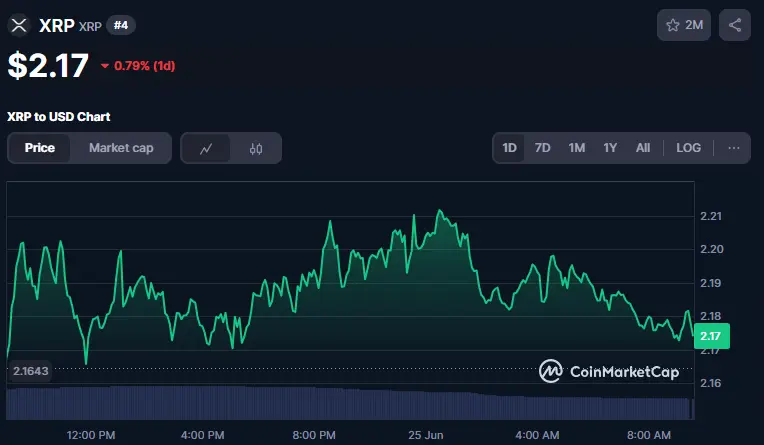The image size is (764, 445).
Task: Toggle LOG scale on chart
Action: pos(688,148)
